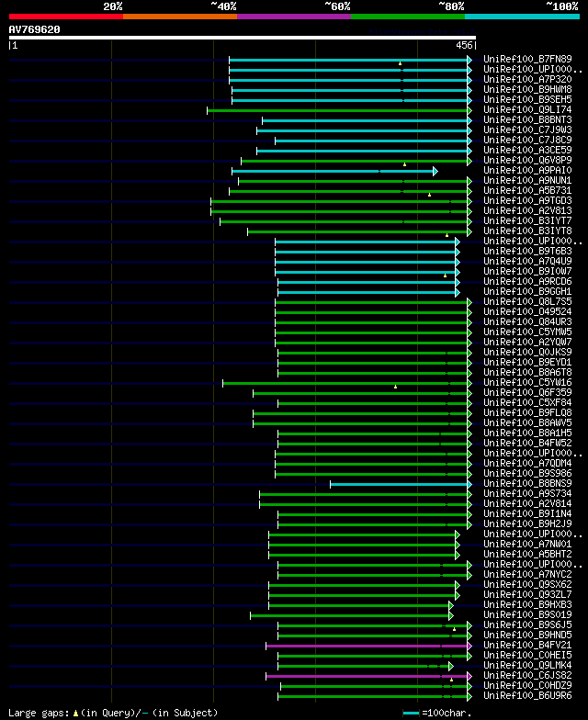The height and width of the screenshot is (720, 588).
Task: Select the UniRef100_B4FV21 label
Action: 527,645
